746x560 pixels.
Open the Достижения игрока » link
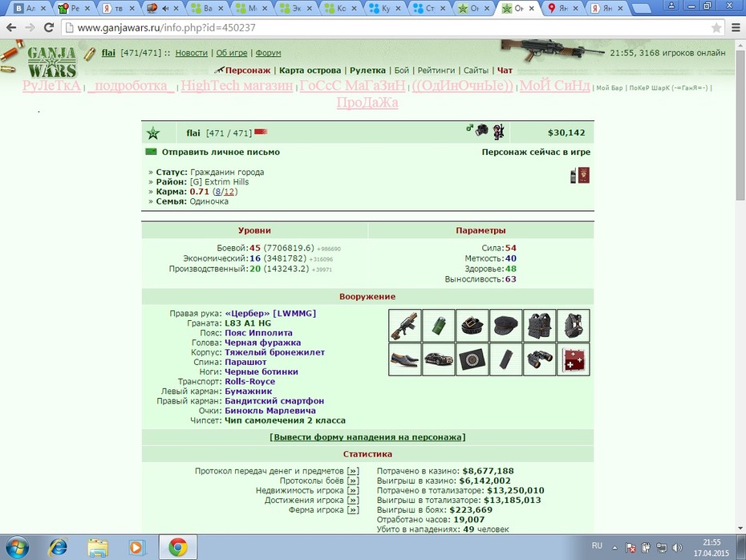click(x=353, y=500)
